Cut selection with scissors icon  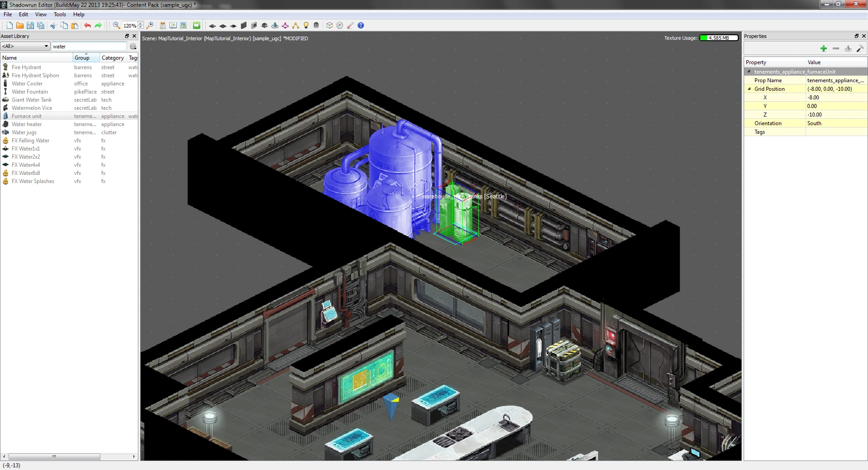tap(53, 26)
